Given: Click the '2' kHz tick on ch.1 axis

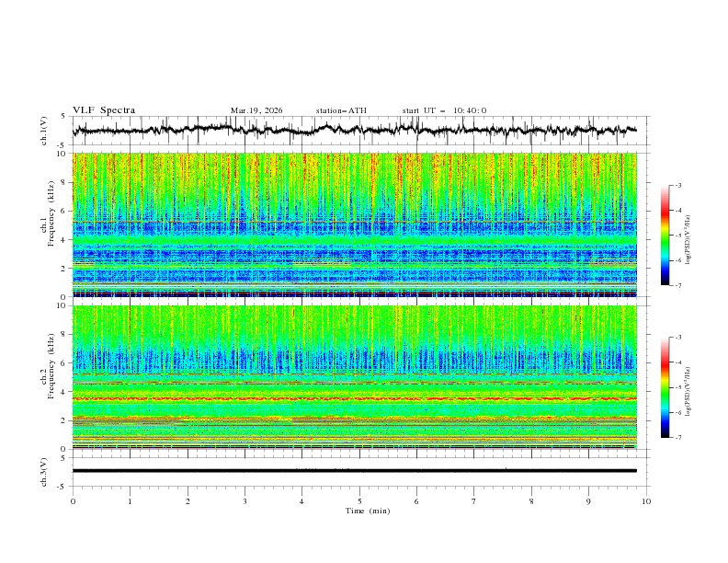Looking at the screenshot, I should [65, 269].
